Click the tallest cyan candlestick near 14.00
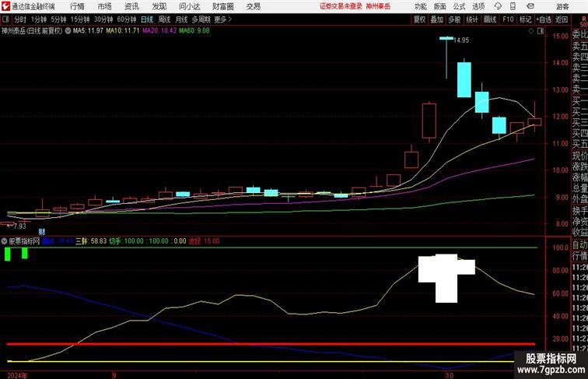 [x=464, y=80]
